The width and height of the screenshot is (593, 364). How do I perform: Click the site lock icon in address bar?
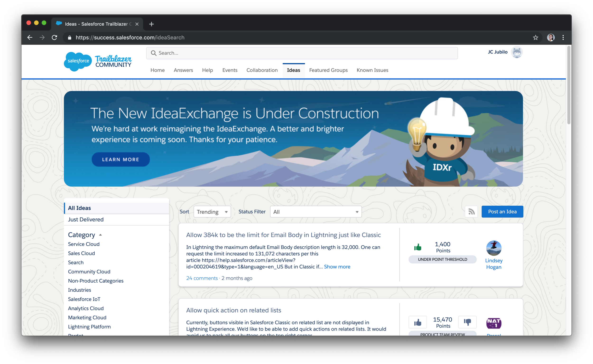coord(69,37)
